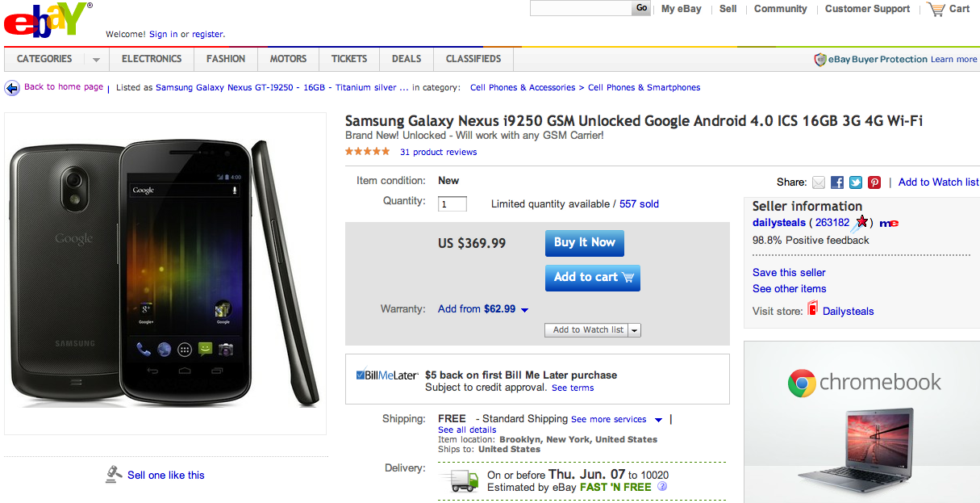Click the back arrow to home page
980x503 pixels.
(x=12, y=88)
